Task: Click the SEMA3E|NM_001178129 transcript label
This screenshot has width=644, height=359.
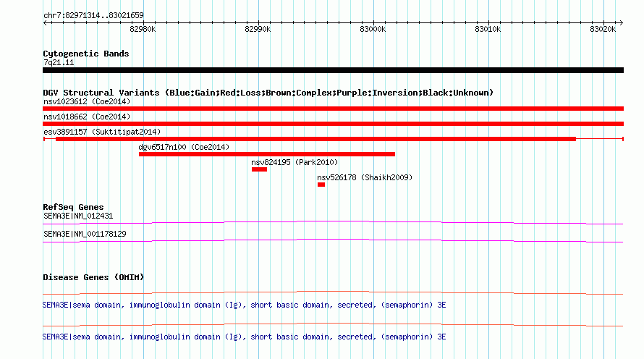Action: (85, 234)
